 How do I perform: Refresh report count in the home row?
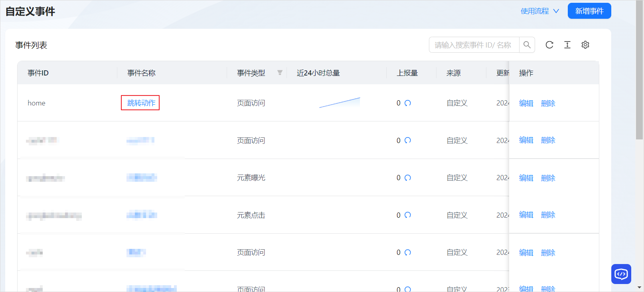407,103
